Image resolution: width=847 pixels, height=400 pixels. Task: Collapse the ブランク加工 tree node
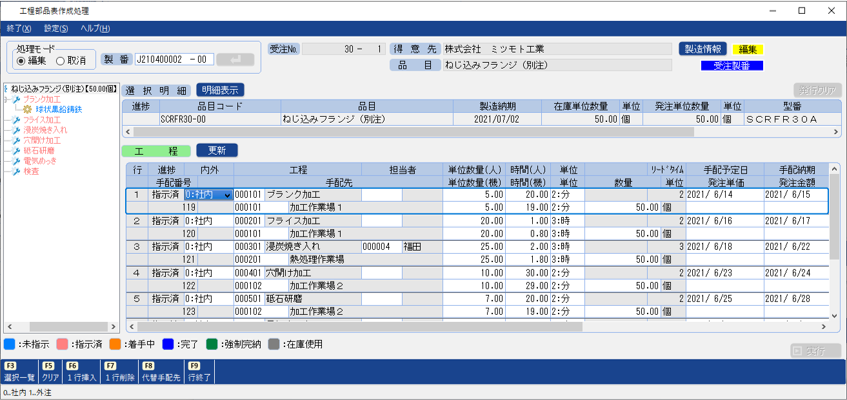[6, 100]
